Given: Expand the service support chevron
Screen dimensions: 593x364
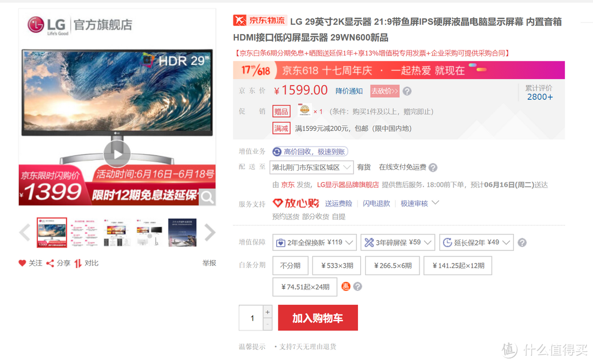Looking at the screenshot, I should [x=435, y=203].
